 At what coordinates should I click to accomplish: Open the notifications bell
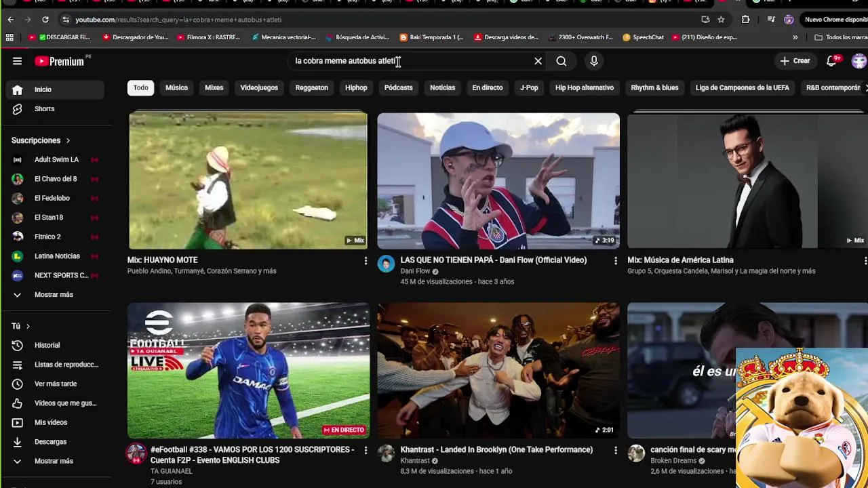coord(832,61)
